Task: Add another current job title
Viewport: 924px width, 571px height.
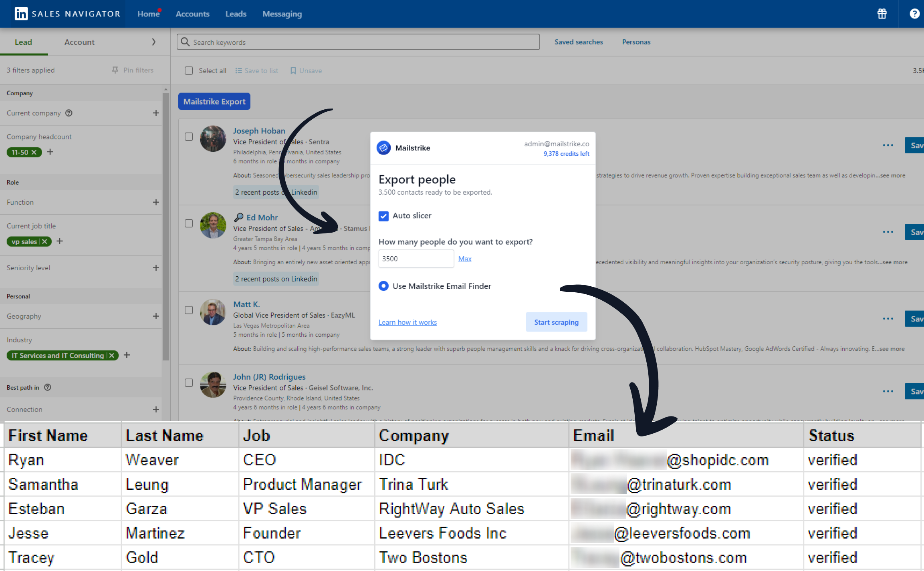Action: coord(60,241)
